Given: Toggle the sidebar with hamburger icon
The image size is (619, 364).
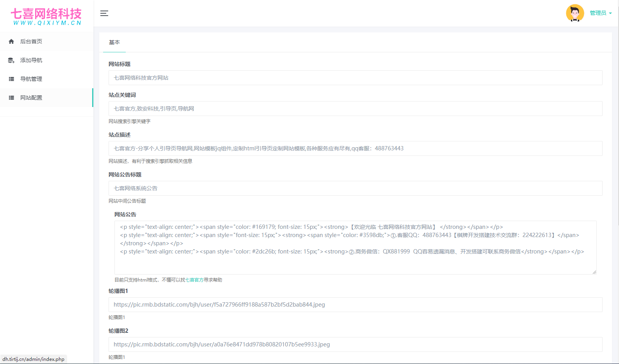Looking at the screenshot, I should (104, 13).
